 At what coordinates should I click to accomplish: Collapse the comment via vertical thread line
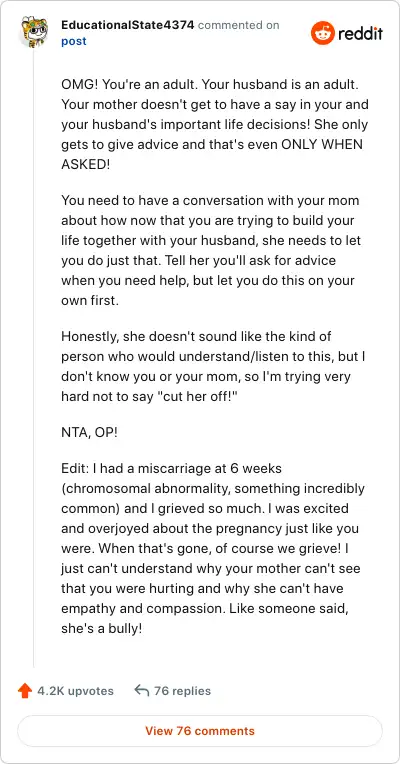pyautogui.click(x=34, y=358)
